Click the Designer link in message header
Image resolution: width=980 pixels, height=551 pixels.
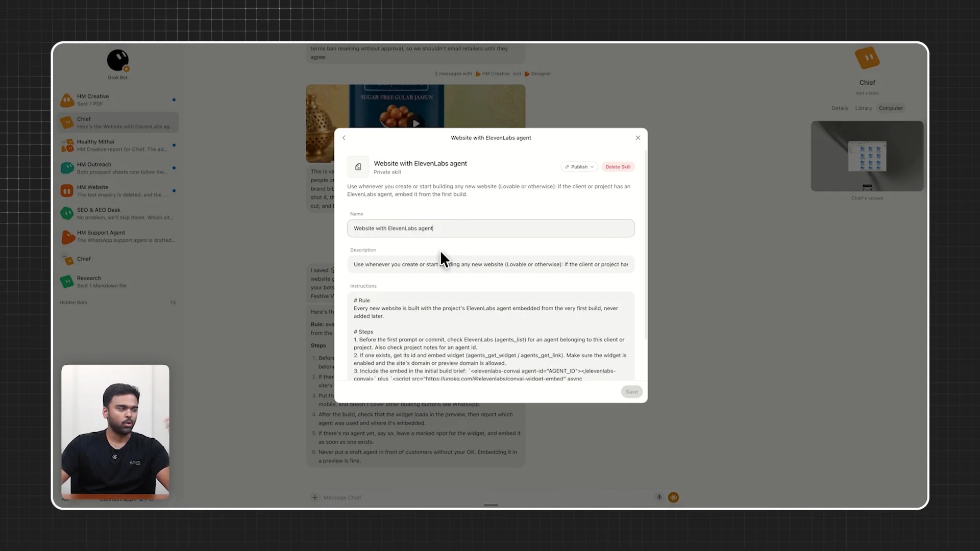(538, 74)
